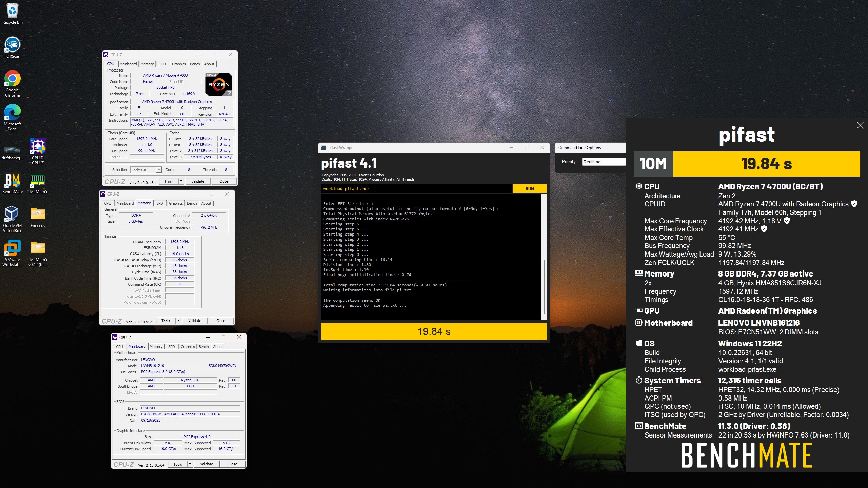Expand Tools dropdown arrow in the Mainboard tab window

pyautogui.click(x=190, y=464)
